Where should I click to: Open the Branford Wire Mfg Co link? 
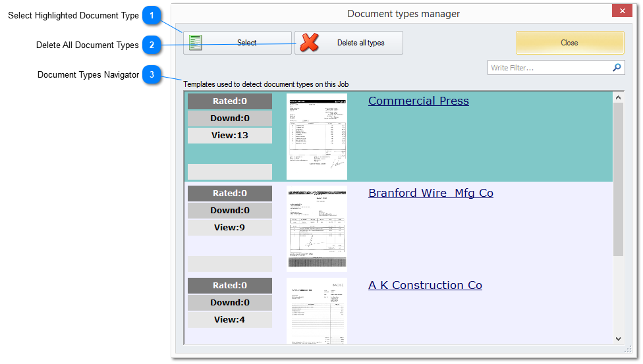point(431,193)
